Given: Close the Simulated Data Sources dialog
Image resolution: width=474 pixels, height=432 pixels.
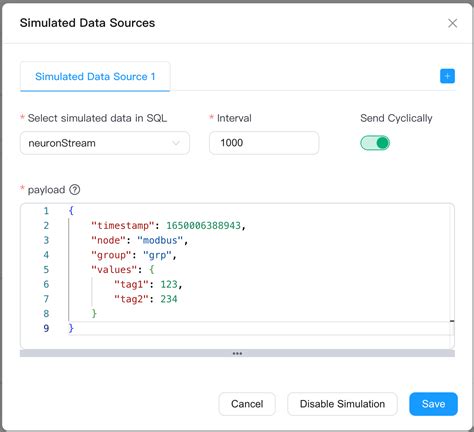Looking at the screenshot, I should [452, 23].
